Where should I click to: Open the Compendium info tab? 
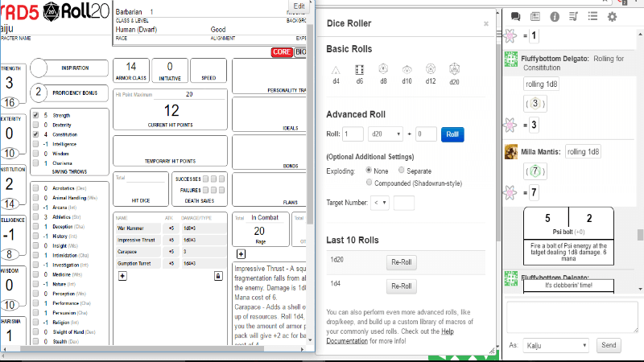(555, 16)
